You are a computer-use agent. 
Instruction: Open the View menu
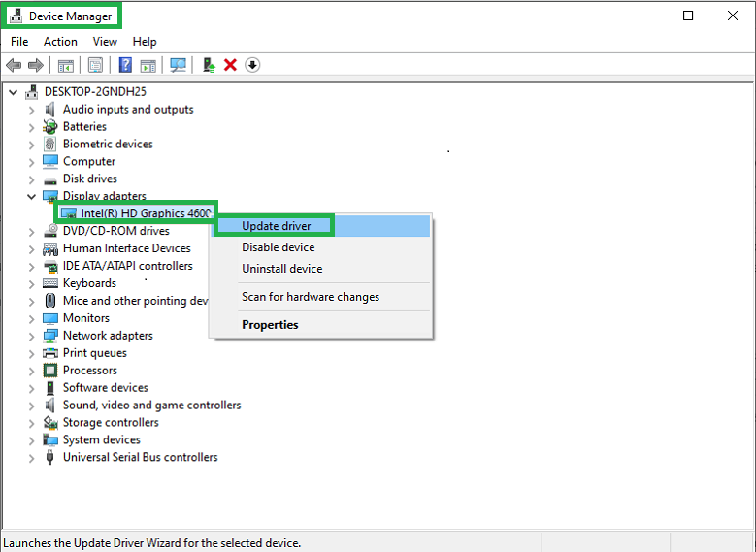point(105,42)
